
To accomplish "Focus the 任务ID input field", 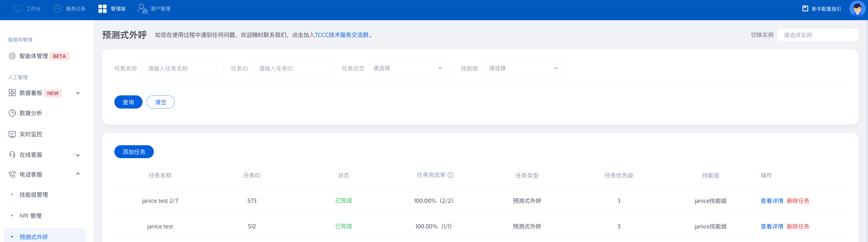I will pyautogui.click(x=293, y=68).
